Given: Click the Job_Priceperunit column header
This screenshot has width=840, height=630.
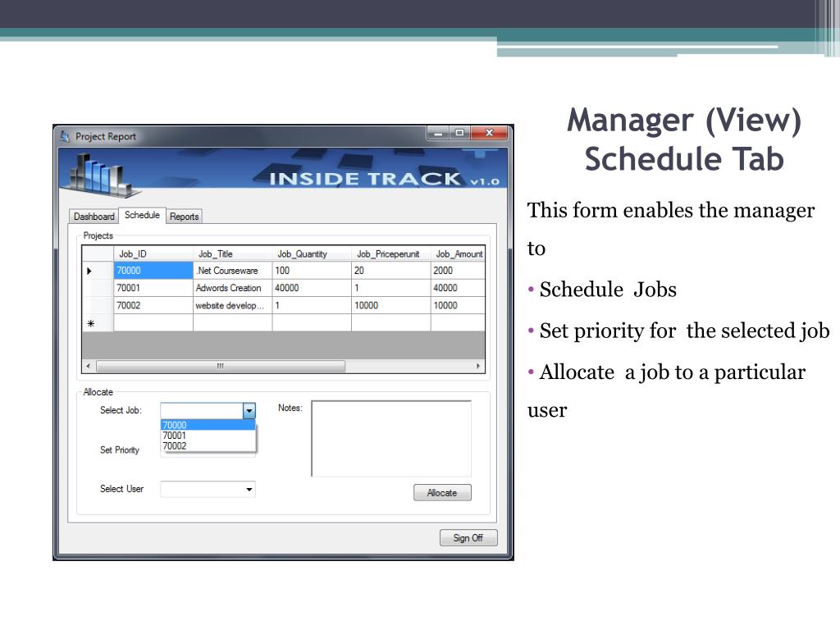Looking at the screenshot, I should 391,254.
